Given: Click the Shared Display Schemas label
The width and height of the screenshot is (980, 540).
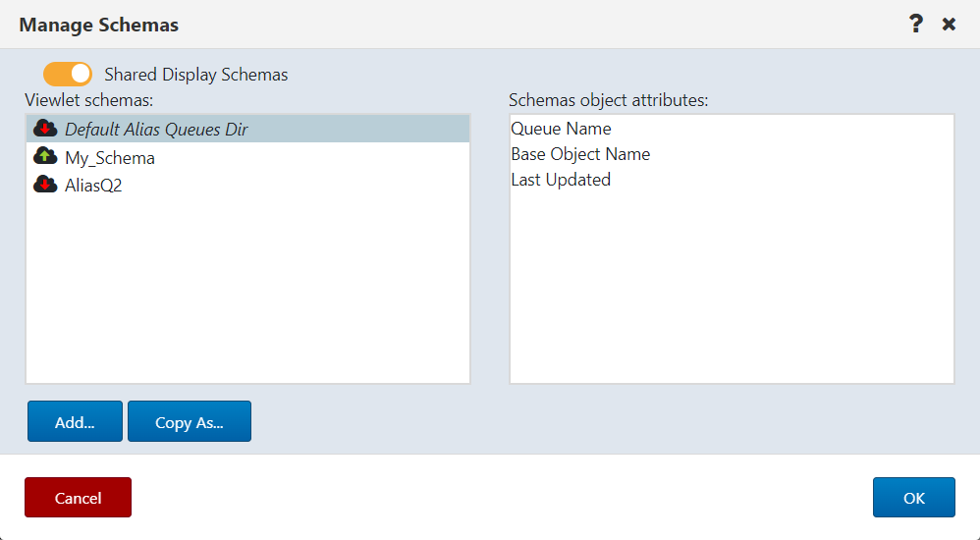Looking at the screenshot, I should coord(196,75).
